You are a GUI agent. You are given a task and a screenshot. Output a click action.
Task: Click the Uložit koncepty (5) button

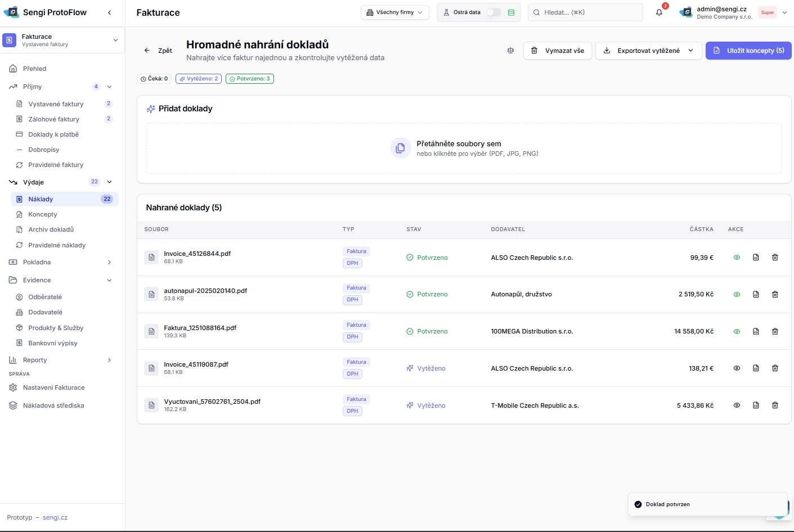pyautogui.click(x=748, y=51)
